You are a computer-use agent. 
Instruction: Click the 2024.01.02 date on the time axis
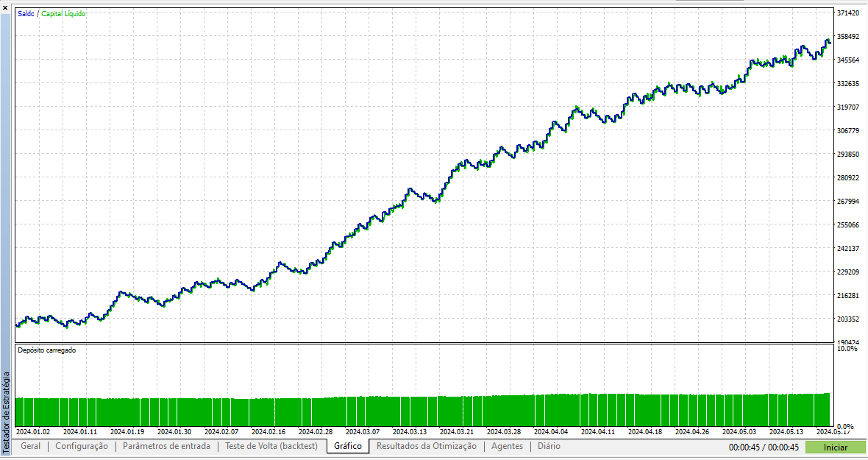(33, 432)
